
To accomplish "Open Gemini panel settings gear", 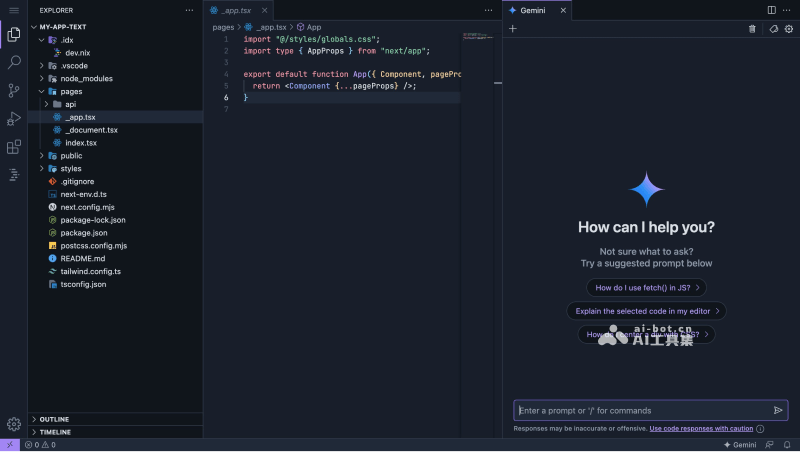I will pos(789,29).
